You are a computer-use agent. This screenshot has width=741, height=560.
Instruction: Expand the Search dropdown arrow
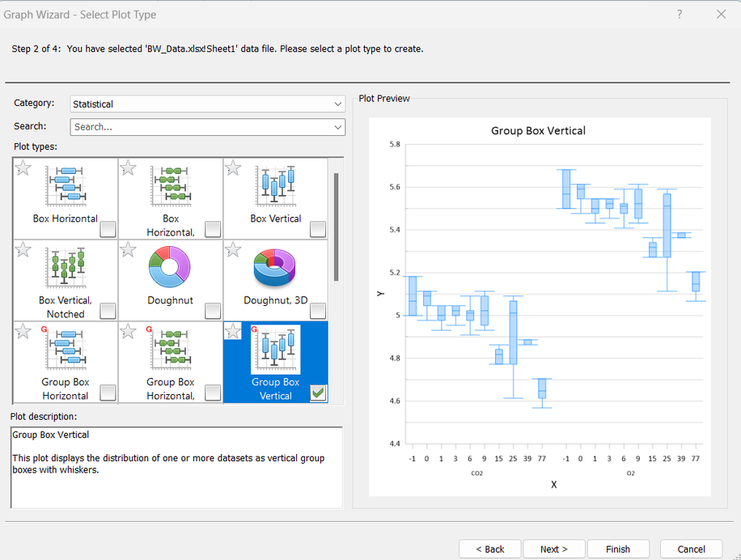click(x=337, y=127)
